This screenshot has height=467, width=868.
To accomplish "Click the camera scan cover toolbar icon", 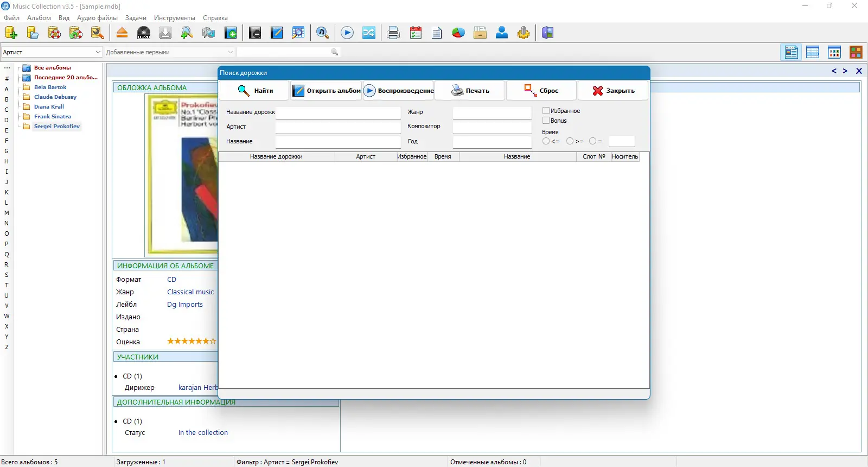I will click(209, 33).
